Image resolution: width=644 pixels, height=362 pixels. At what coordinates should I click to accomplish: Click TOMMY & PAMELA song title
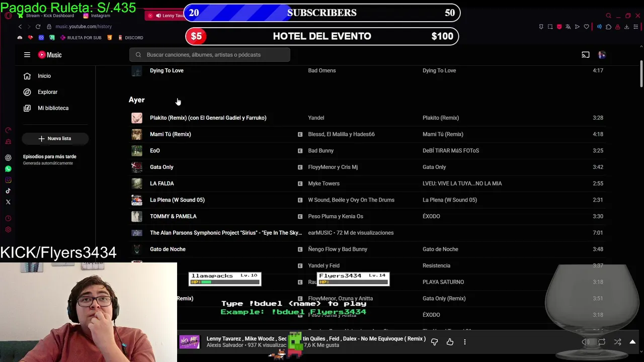pyautogui.click(x=173, y=216)
